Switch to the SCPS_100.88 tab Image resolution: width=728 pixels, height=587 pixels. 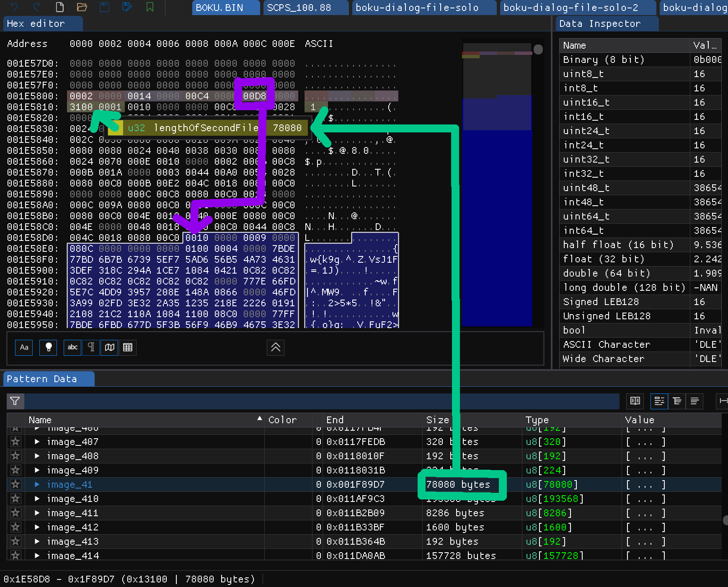pyautogui.click(x=306, y=7)
